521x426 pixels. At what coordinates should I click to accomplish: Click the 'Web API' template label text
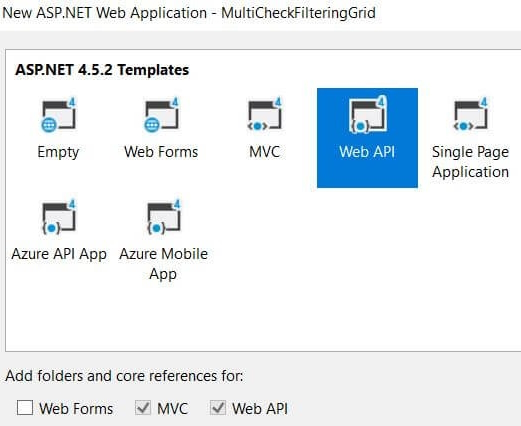click(367, 152)
